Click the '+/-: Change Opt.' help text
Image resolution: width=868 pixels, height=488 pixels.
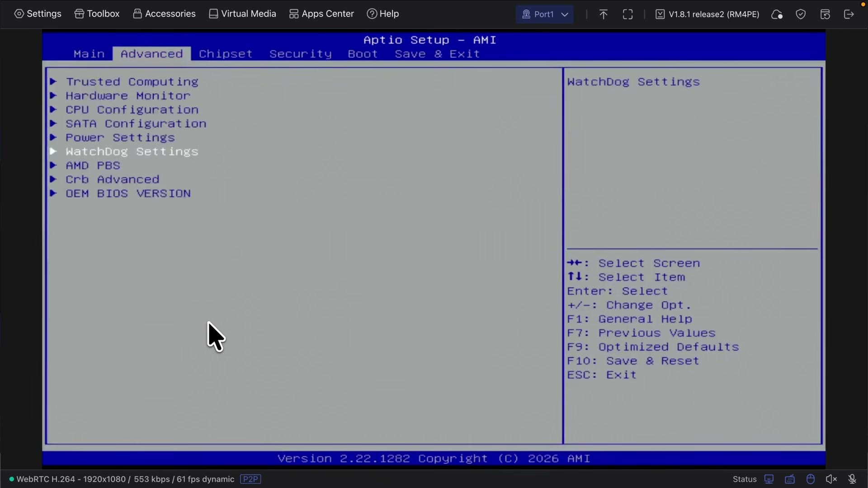pyautogui.click(x=629, y=305)
